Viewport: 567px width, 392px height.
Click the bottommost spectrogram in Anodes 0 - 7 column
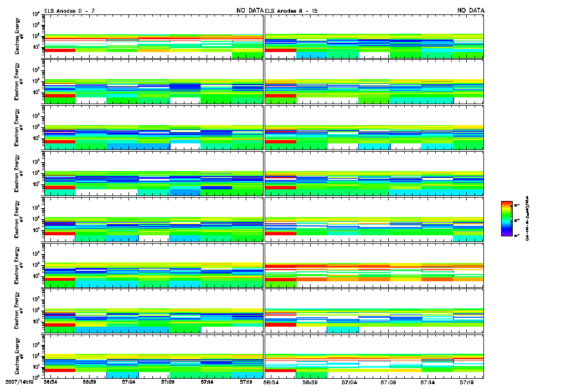(x=154, y=357)
